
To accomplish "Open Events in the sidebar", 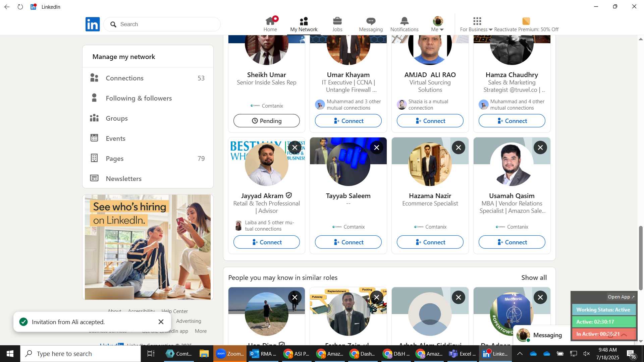I will pyautogui.click(x=148, y=138).
